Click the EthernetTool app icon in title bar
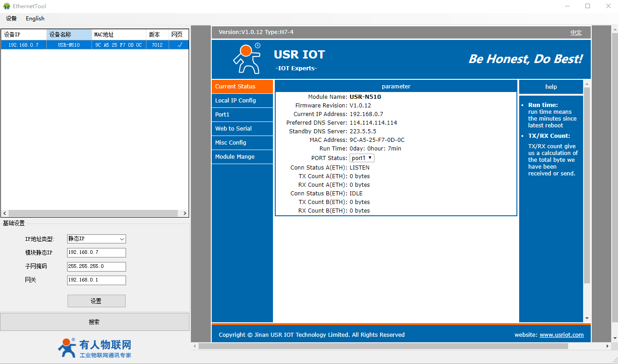Viewport: 618px width, 364px height. click(x=7, y=6)
